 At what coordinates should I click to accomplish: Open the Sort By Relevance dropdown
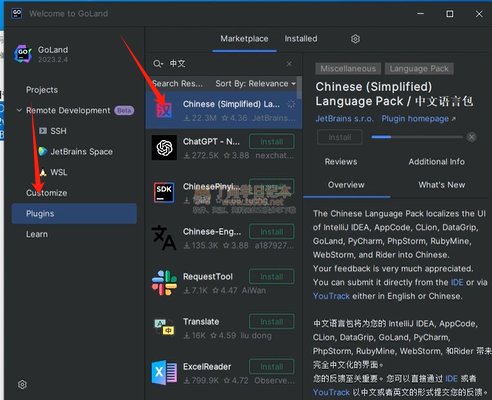(x=255, y=84)
